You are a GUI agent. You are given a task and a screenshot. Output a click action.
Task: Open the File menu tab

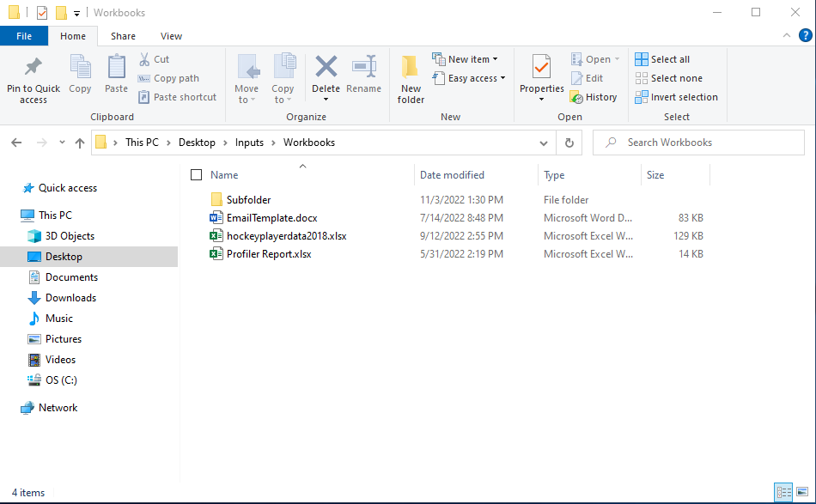click(24, 36)
